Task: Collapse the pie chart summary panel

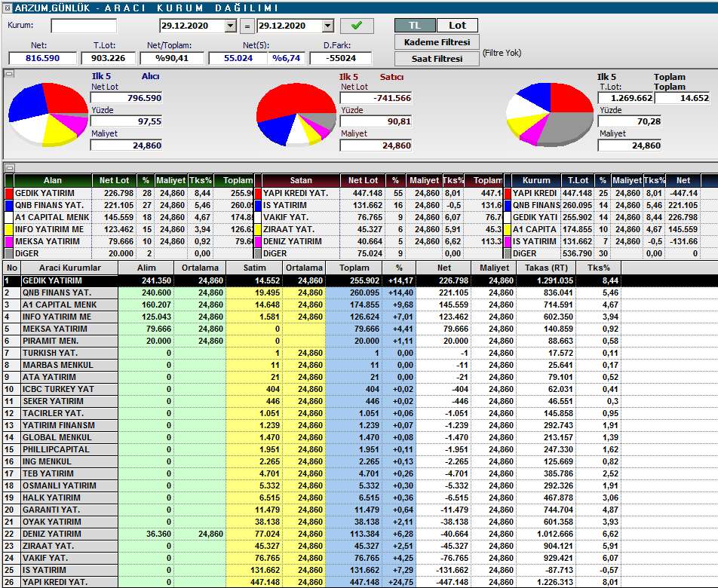Action: tap(9, 74)
